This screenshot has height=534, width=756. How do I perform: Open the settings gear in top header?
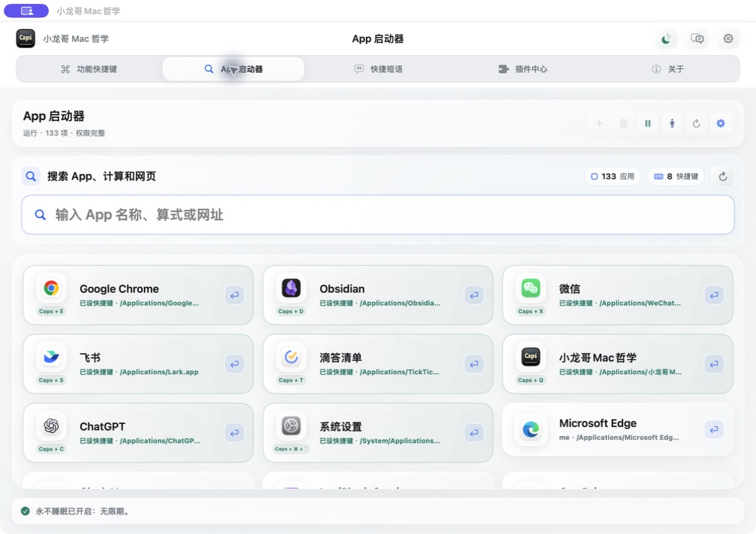[x=728, y=38]
